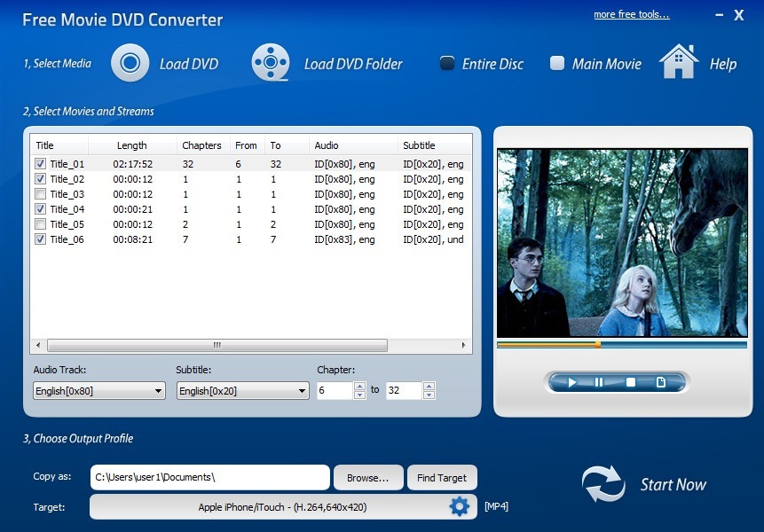Sort by the Length column header

click(x=132, y=145)
